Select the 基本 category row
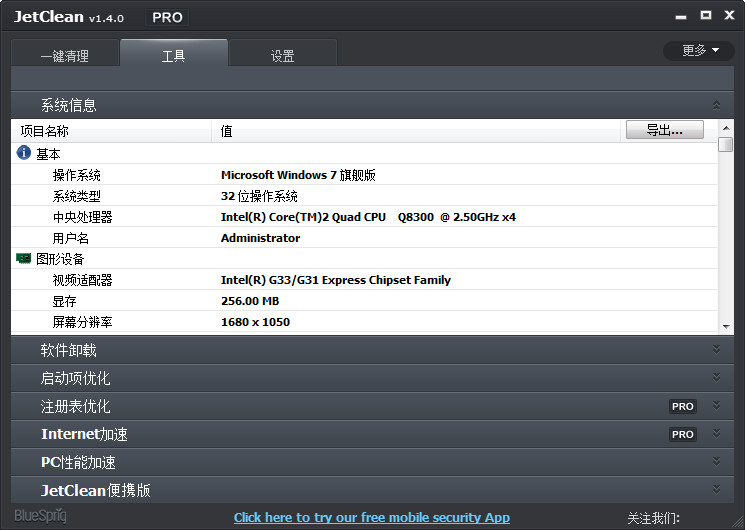The width and height of the screenshot is (745, 530). (364, 154)
